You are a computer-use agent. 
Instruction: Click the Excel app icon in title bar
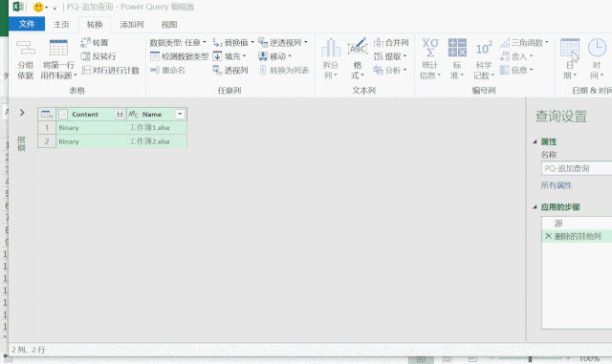[17, 7]
